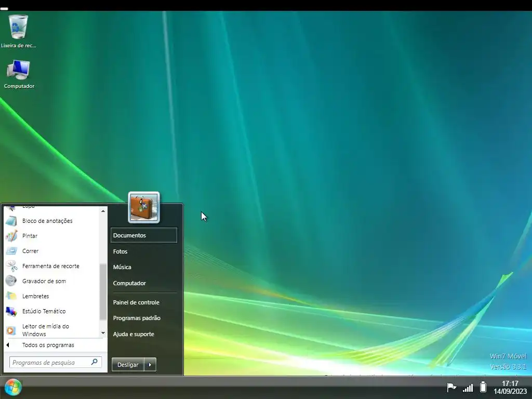Expand shutdown options arrow next to Desligar
Screen dimensions: 532x399
[150, 365]
